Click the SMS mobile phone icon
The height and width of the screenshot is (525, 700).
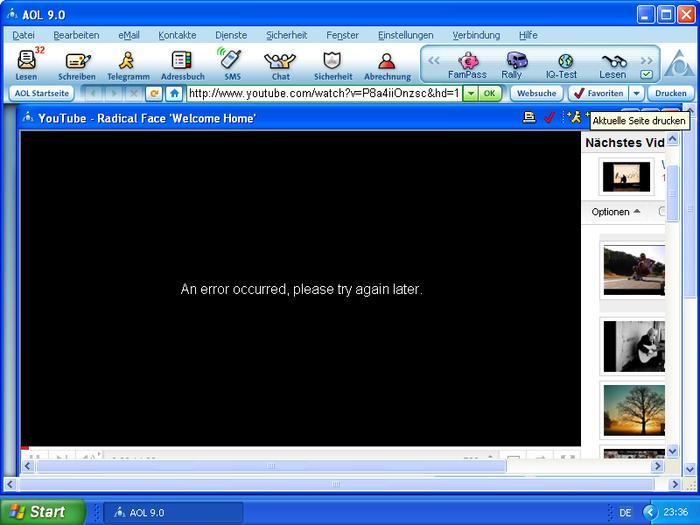click(x=233, y=64)
